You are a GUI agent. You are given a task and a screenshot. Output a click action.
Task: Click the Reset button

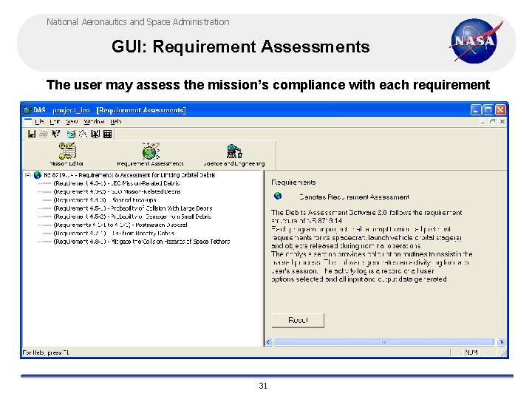pyautogui.click(x=298, y=320)
